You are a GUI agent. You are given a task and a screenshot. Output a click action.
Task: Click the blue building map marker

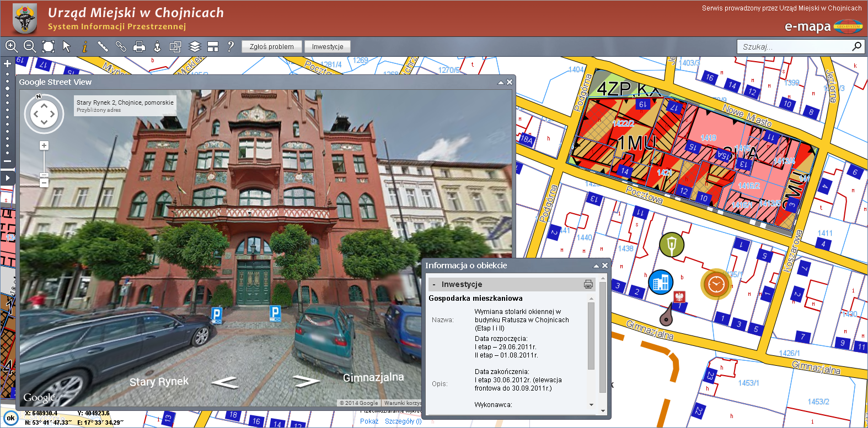(661, 282)
